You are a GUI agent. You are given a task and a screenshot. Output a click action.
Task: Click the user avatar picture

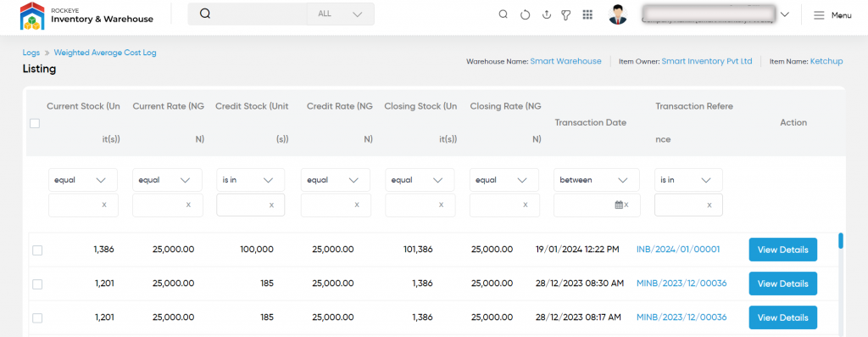(618, 15)
